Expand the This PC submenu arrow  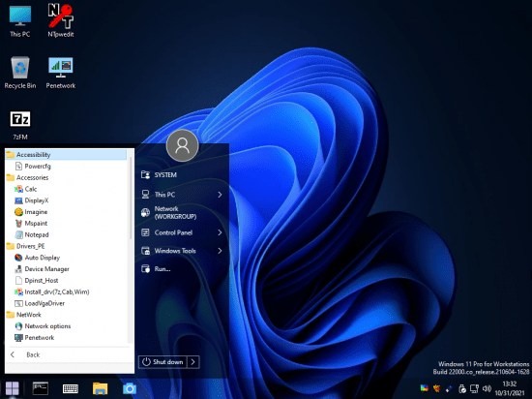click(220, 195)
